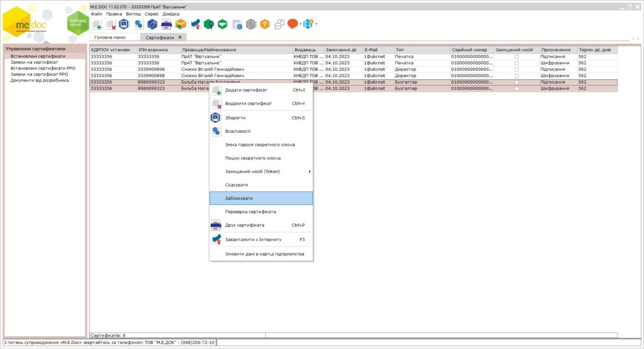This screenshot has height=349, width=644.
Task: Choose Видалити сертифікат in context menu
Action: (x=261, y=103)
